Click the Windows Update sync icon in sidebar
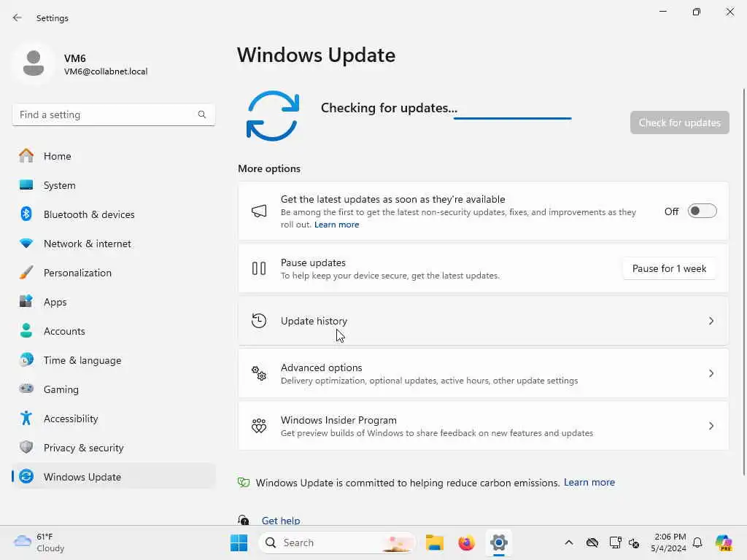Viewport: 747px width, 560px height. 26,476
